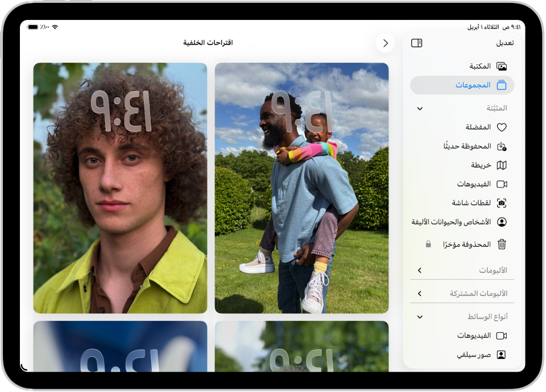Click the status bar date الثلاثاء ١ أبريل
Image resolution: width=546 pixels, height=392 pixels.
[483, 27]
